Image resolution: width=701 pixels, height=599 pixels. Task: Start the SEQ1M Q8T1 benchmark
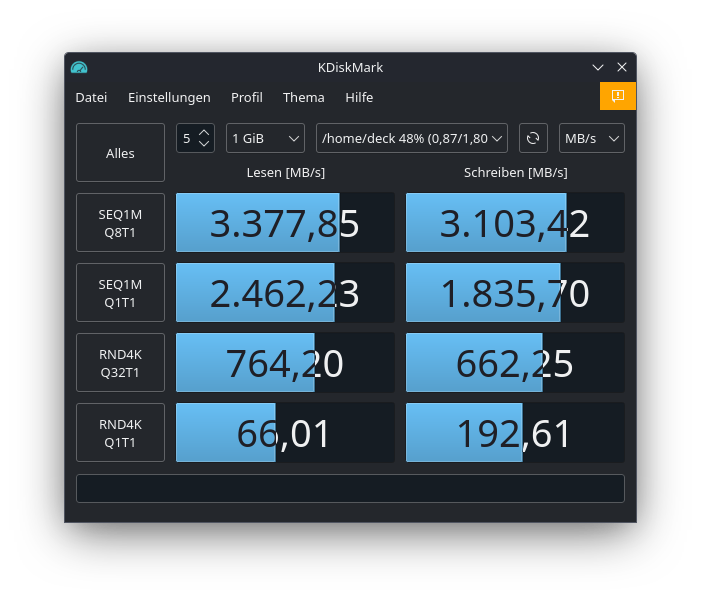point(120,223)
